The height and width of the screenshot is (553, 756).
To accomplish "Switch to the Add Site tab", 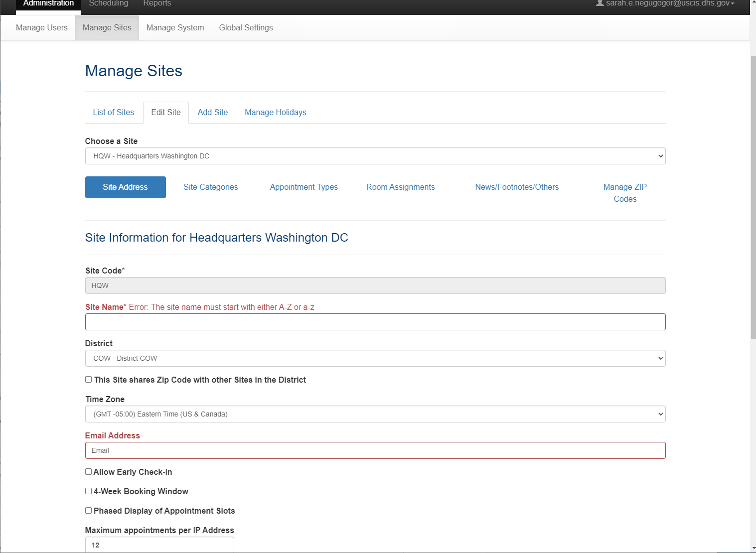I will pos(213,113).
